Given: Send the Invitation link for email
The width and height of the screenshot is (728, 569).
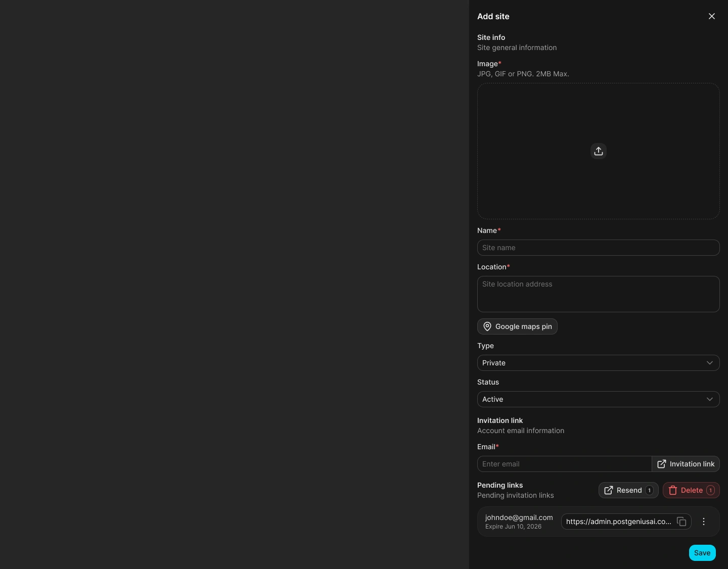Looking at the screenshot, I should 686,464.
